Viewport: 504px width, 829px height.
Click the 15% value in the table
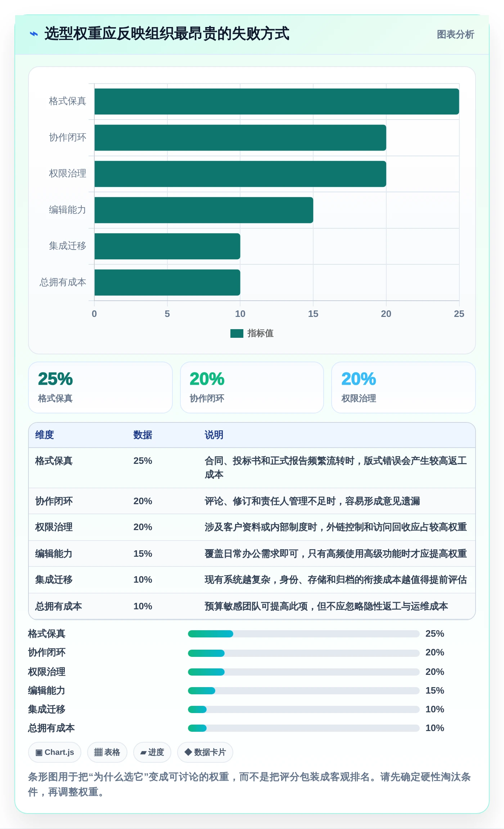pyautogui.click(x=143, y=554)
